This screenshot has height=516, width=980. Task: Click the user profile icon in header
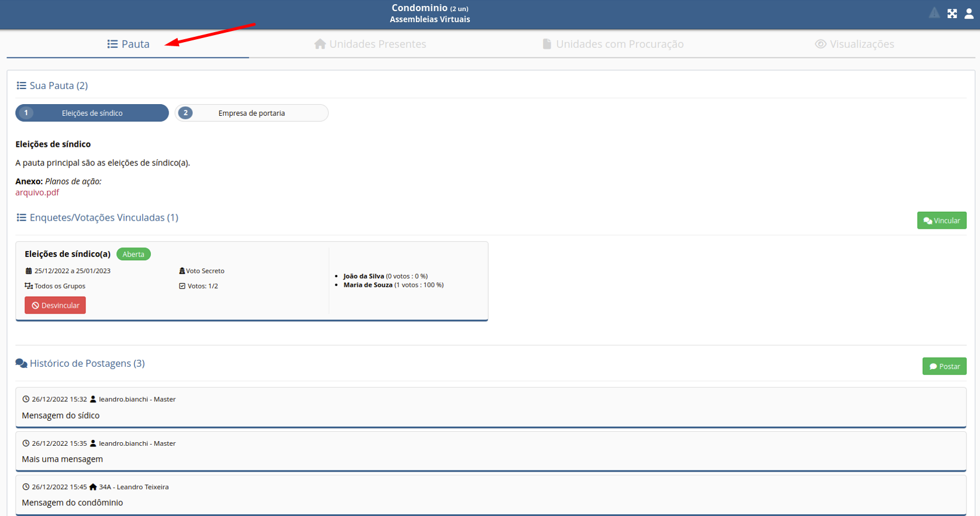coord(969,13)
